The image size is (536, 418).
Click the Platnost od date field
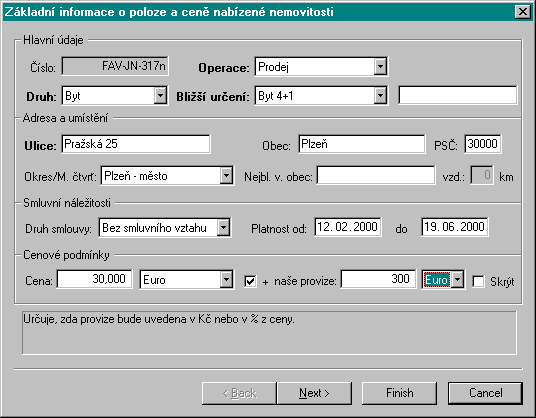click(348, 227)
